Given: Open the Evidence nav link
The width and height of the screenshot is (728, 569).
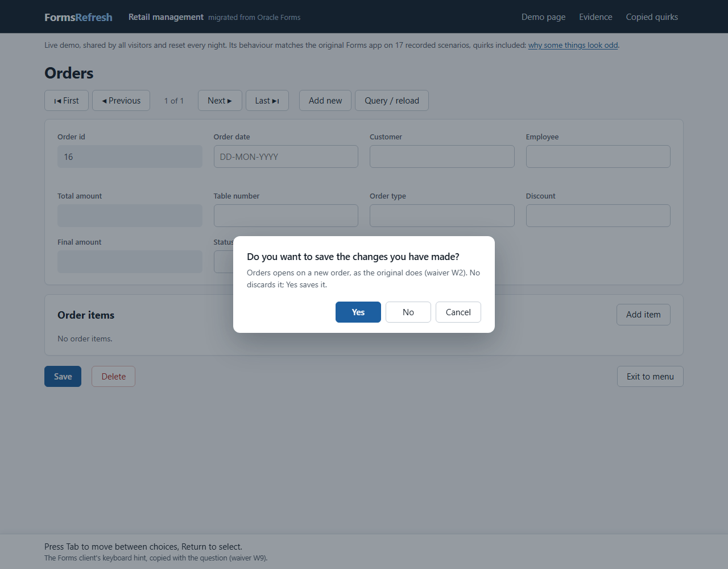Looking at the screenshot, I should tap(595, 17).
